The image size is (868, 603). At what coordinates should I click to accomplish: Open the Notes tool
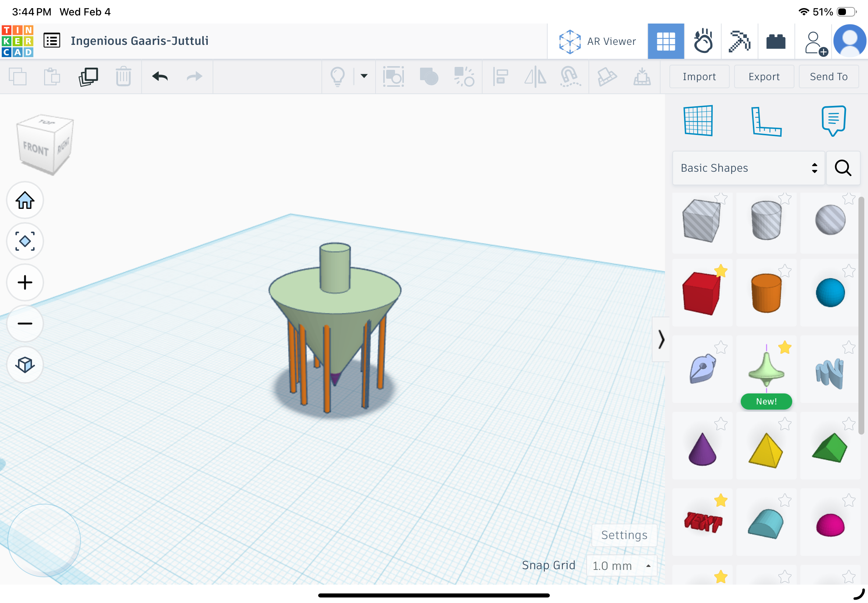834,121
